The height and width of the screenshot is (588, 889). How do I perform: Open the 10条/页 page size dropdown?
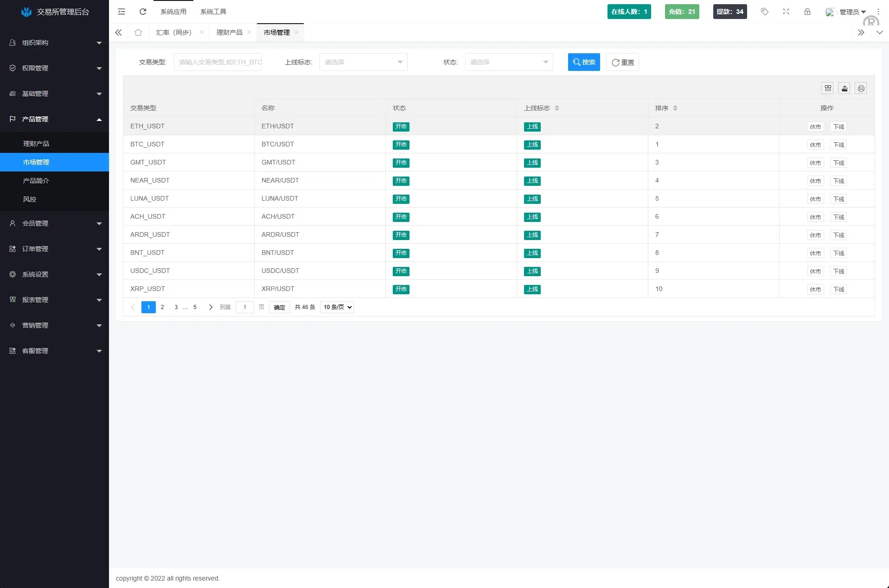click(x=336, y=307)
